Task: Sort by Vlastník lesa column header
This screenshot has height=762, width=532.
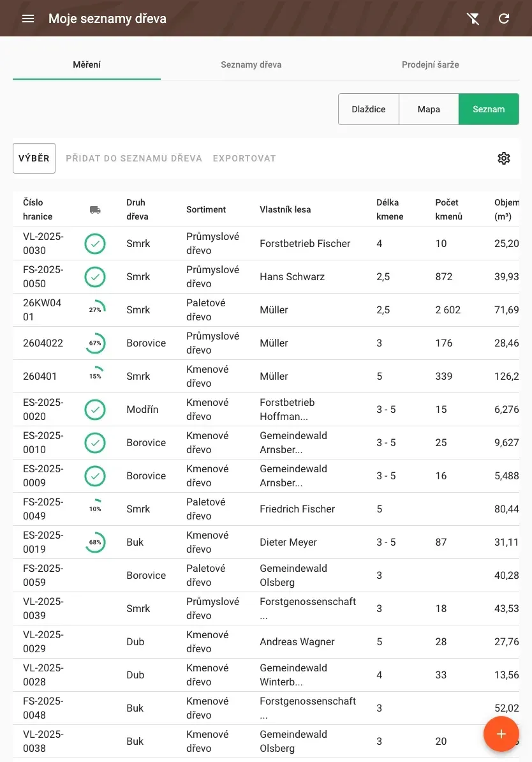Action: tap(285, 209)
